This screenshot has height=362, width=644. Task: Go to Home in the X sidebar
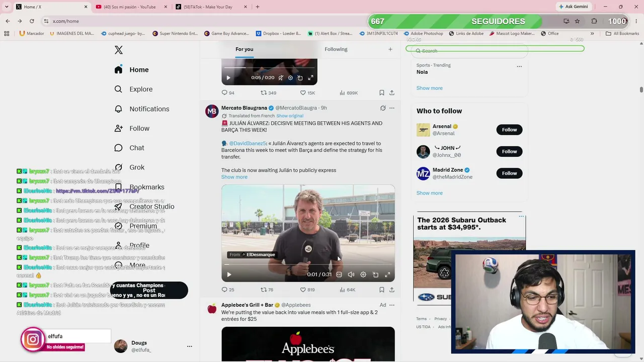coord(131,70)
